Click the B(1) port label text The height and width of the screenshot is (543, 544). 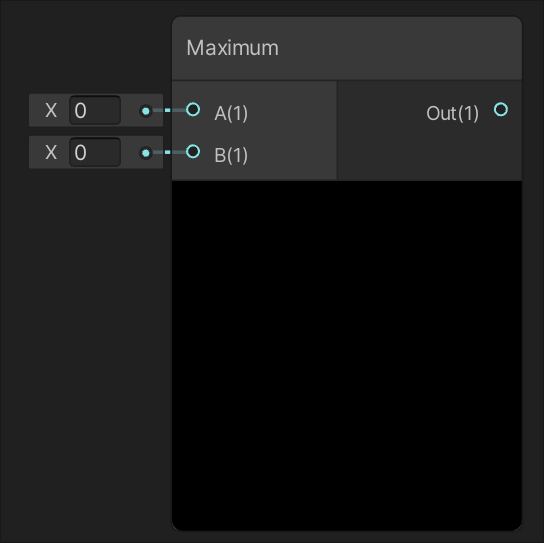point(231,155)
